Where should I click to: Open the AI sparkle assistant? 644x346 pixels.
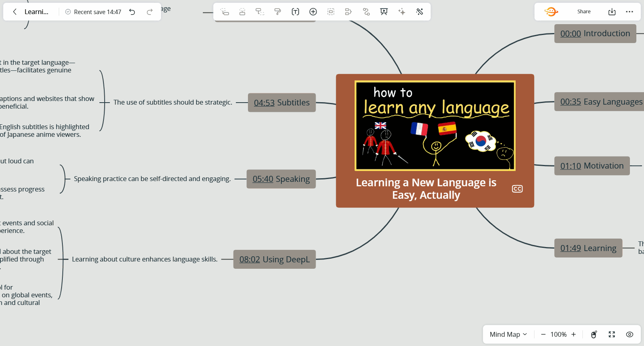(402, 12)
